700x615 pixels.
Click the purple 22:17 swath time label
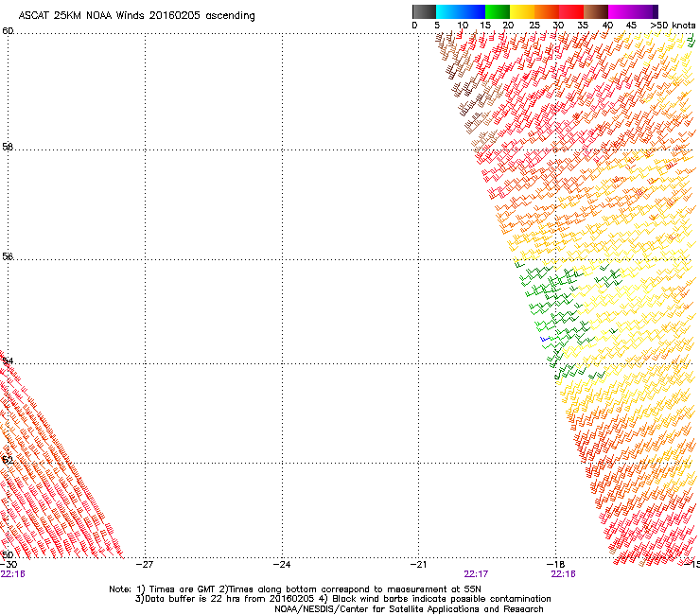tap(476, 574)
